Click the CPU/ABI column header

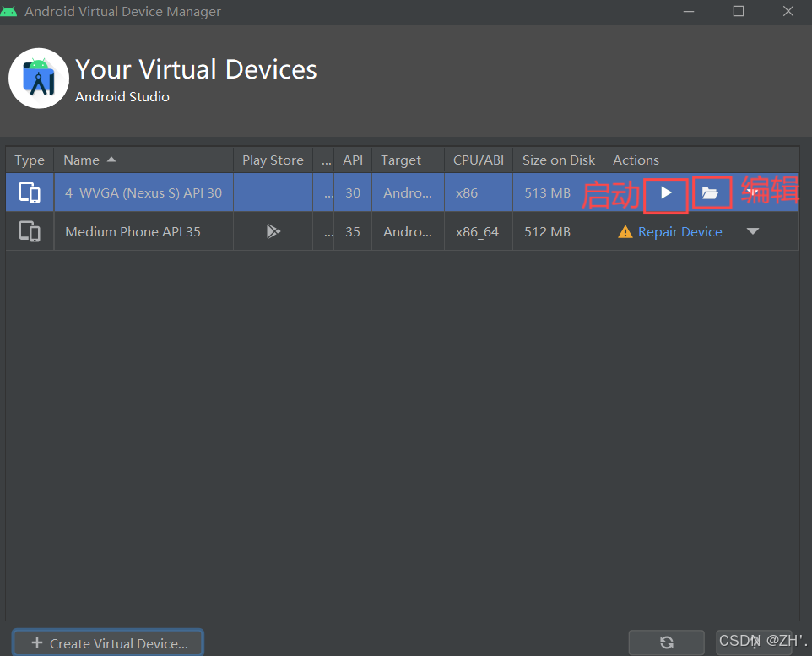point(479,160)
